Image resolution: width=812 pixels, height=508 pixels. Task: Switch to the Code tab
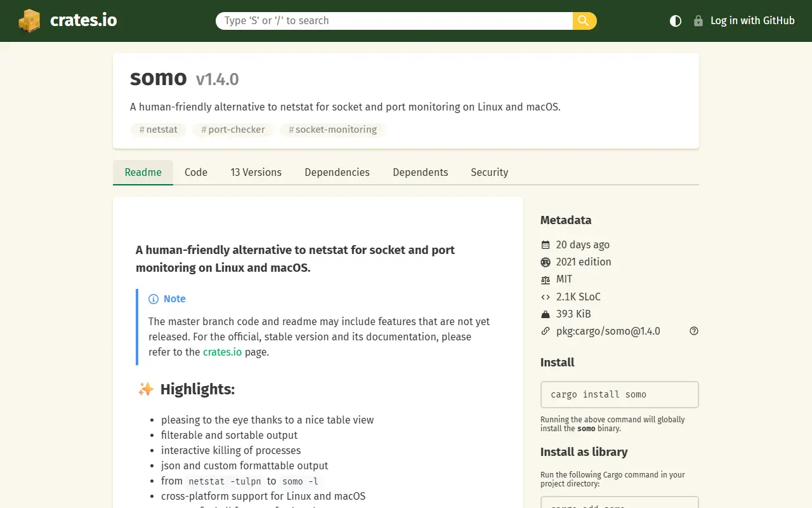tap(196, 172)
